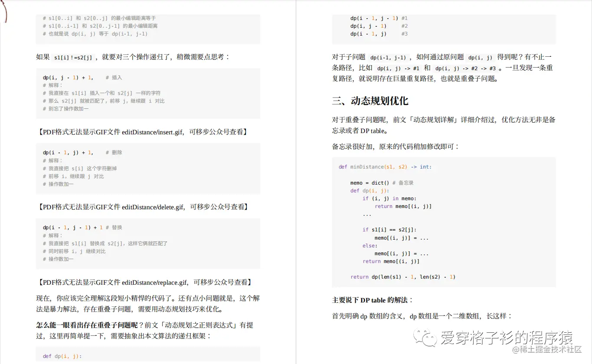Click comment '# 也就是说 dp(i, j) 等于 dp(i-1, j-1)'
Image resolution: width=592 pixels, height=364 pixels.
(95, 34)
